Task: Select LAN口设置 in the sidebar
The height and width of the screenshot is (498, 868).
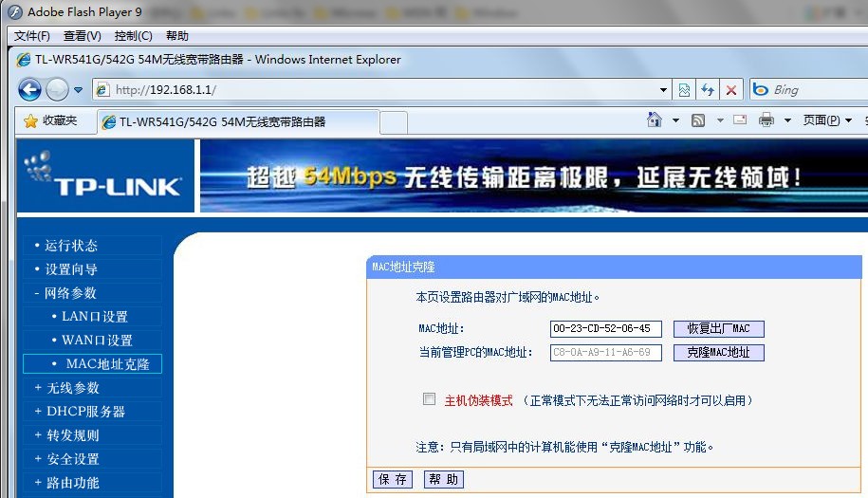Action: [x=94, y=317]
